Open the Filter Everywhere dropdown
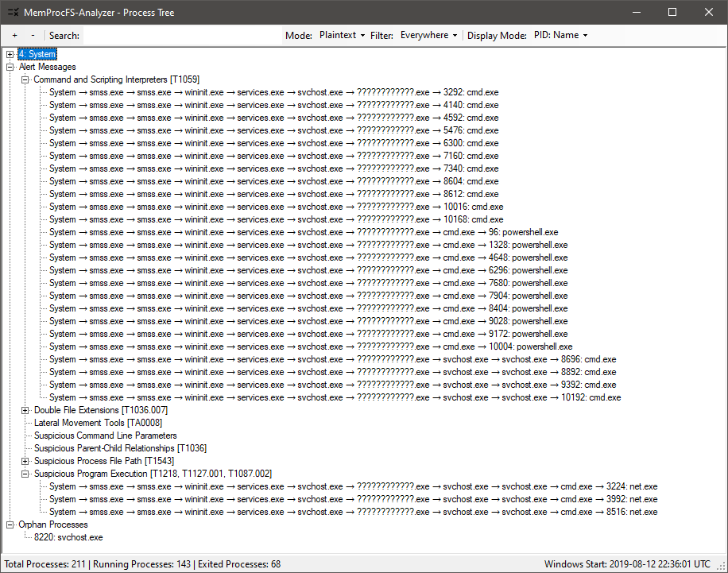Image resolution: width=728 pixels, height=573 pixels. click(x=429, y=36)
